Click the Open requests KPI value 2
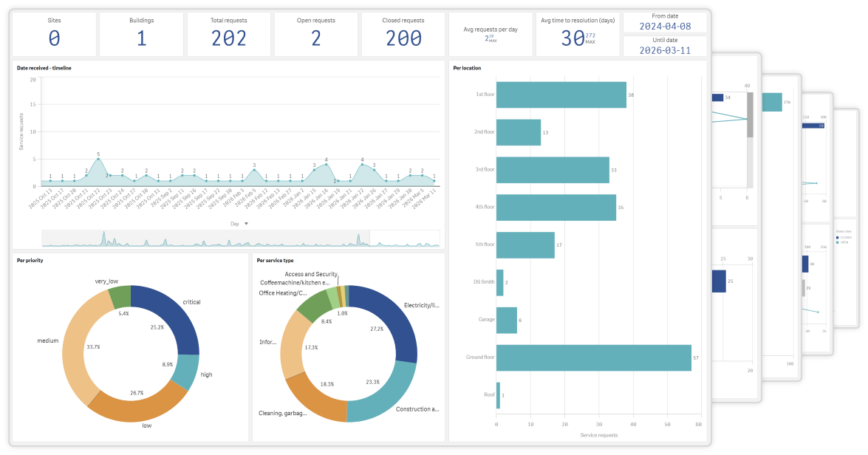Viewport: 868px width, 455px height. 316,38
